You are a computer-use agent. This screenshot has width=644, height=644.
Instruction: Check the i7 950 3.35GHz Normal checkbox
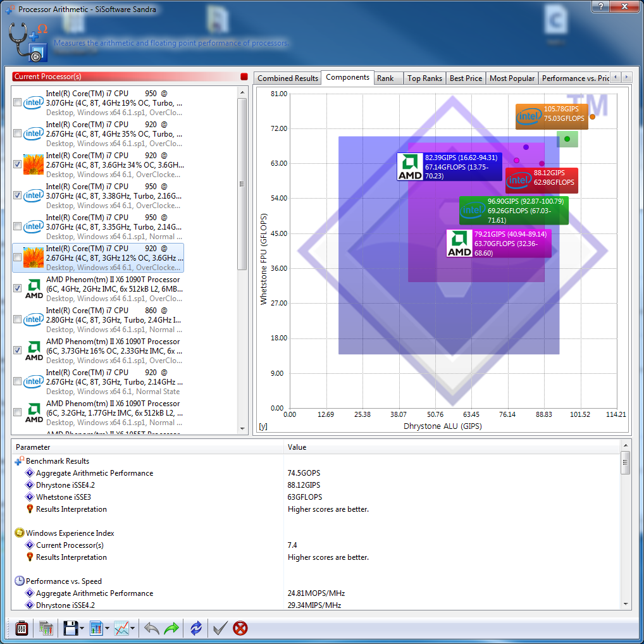point(17,226)
